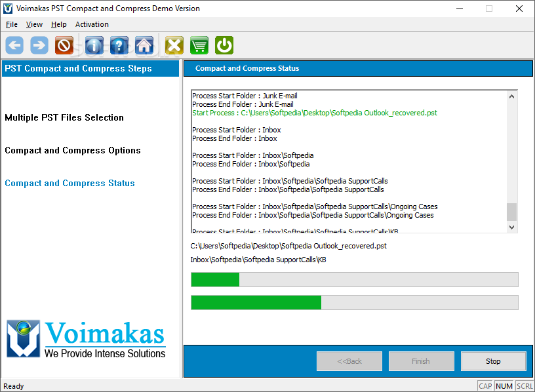The height and width of the screenshot is (392, 535).
Task: Click the disabled Finish button
Action: point(421,361)
